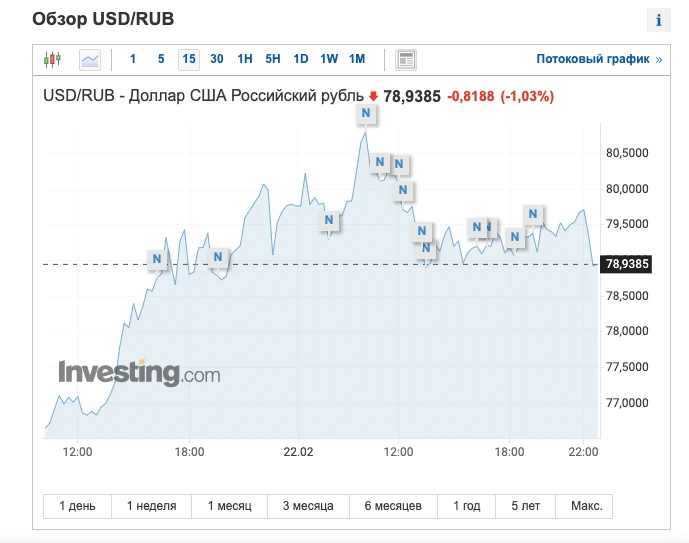Open the highest news marker at the peak

366,114
